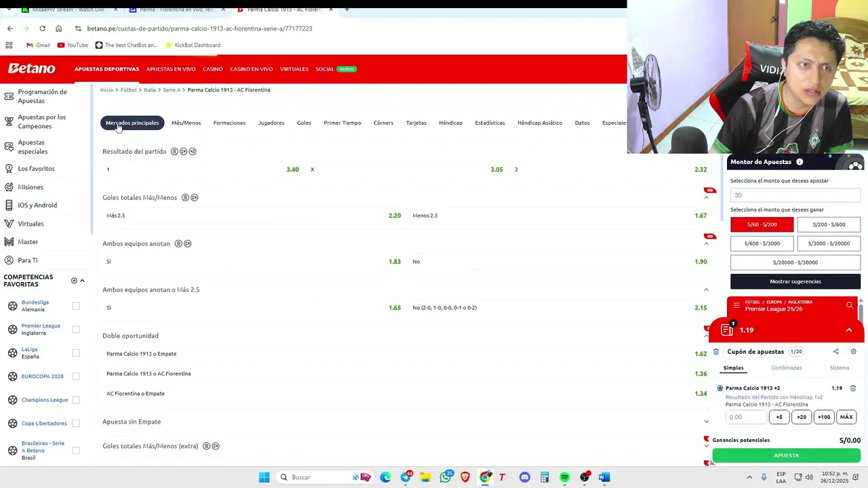Open iOS y Android phone icon
Viewport: 868px width, 488px height.
tap(9, 205)
